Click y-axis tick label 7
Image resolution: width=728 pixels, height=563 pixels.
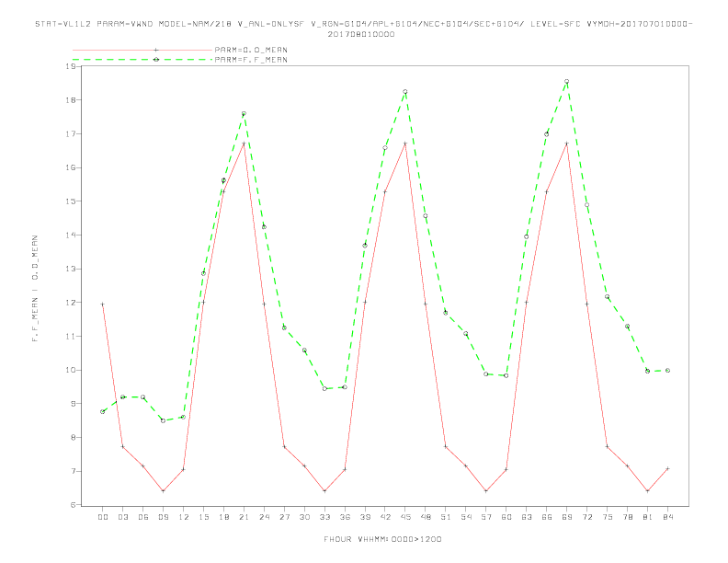pyautogui.click(x=73, y=472)
